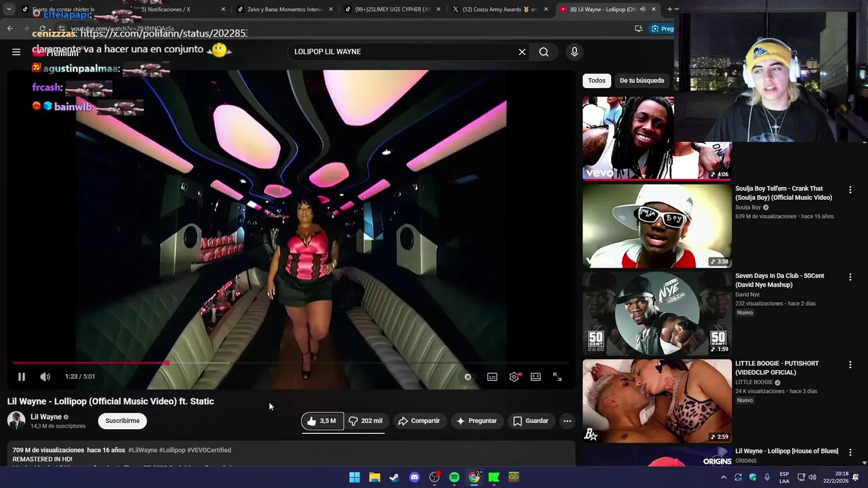
Task: Open new browser tab plus
Action: [x=669, y=9]
